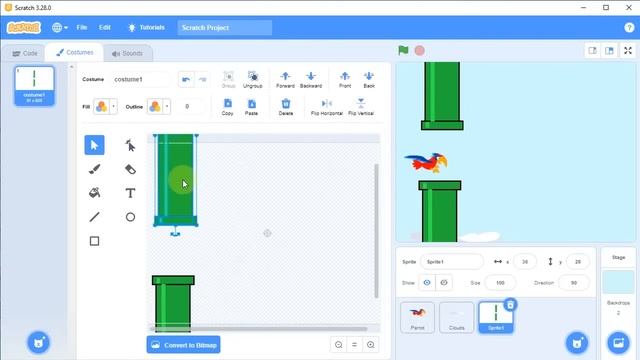The width and height of the screenshot is (640, 360).
Task: Click the Sprite name field
Action: click(452, 262)
